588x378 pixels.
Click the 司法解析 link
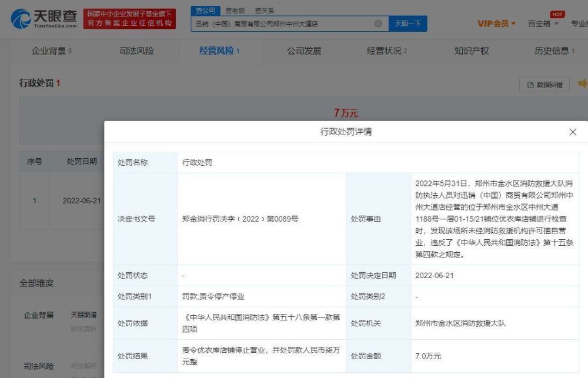83,366
